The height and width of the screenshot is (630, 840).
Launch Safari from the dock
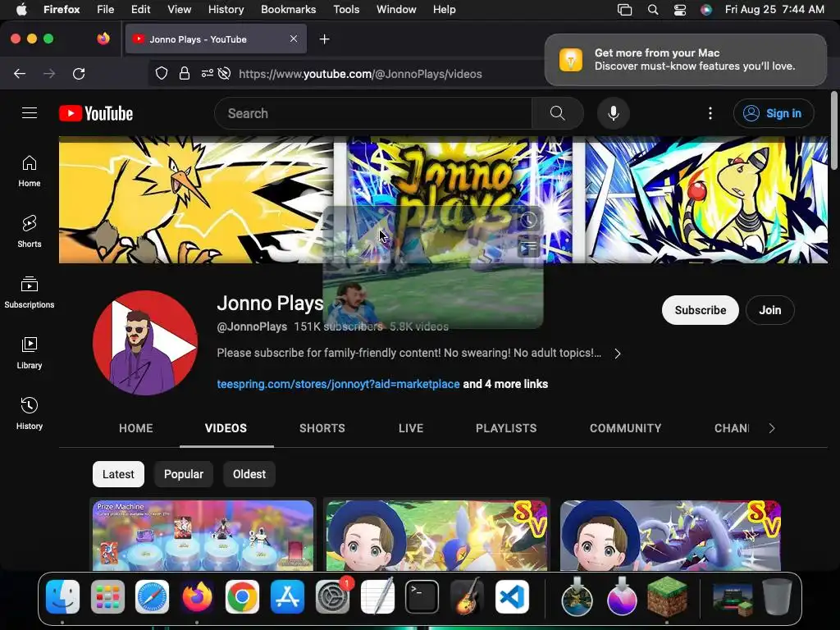point(152,597)
